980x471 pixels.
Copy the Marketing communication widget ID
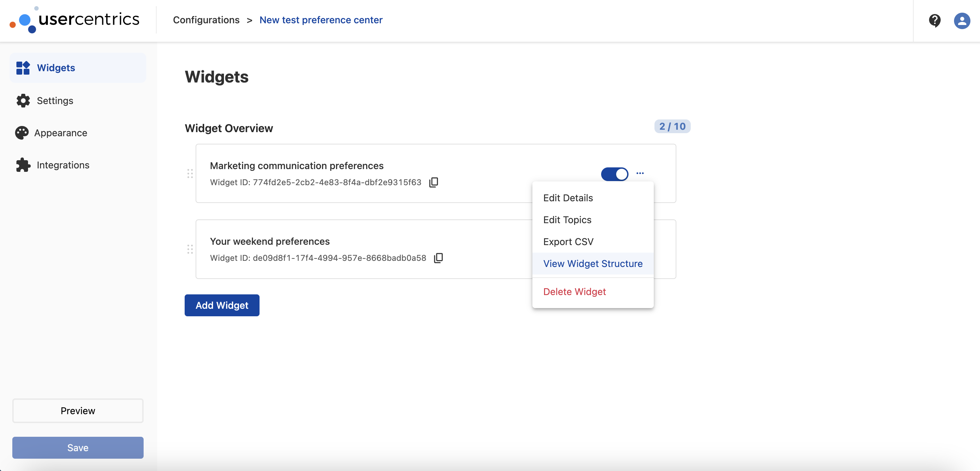(x=433, y=182)
